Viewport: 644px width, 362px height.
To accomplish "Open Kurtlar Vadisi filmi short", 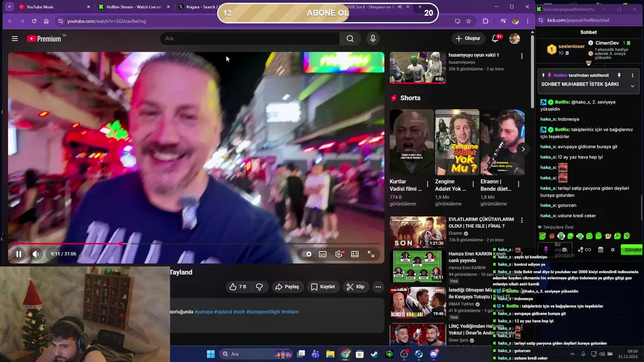I will point(411,142).
